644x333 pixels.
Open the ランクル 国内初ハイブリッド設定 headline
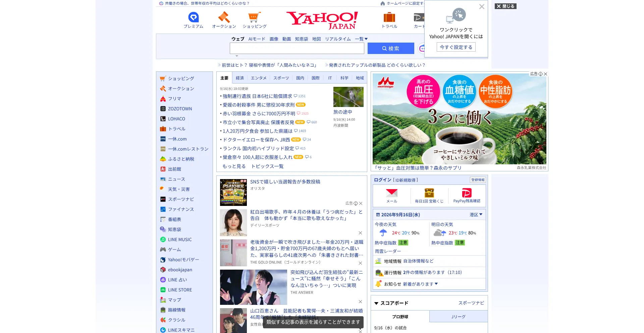coord(258,149)
